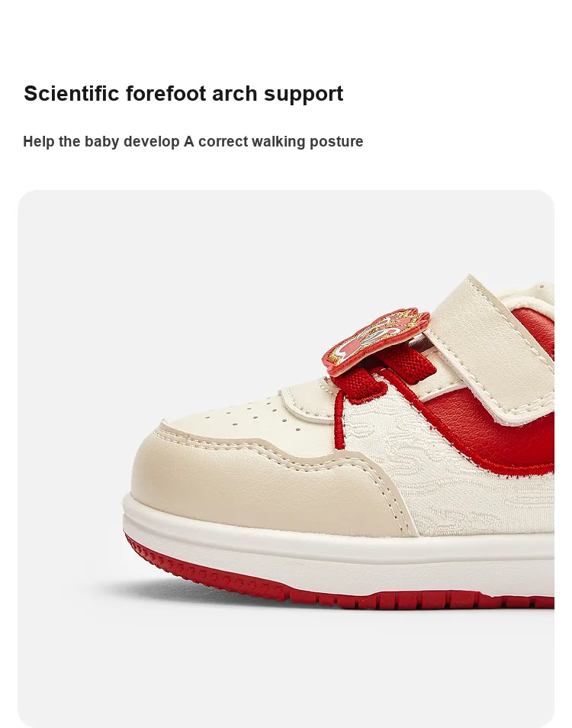Viewport: 572px width, 728px height.
Task: Click the shoe product image
Action: [286, 459]
